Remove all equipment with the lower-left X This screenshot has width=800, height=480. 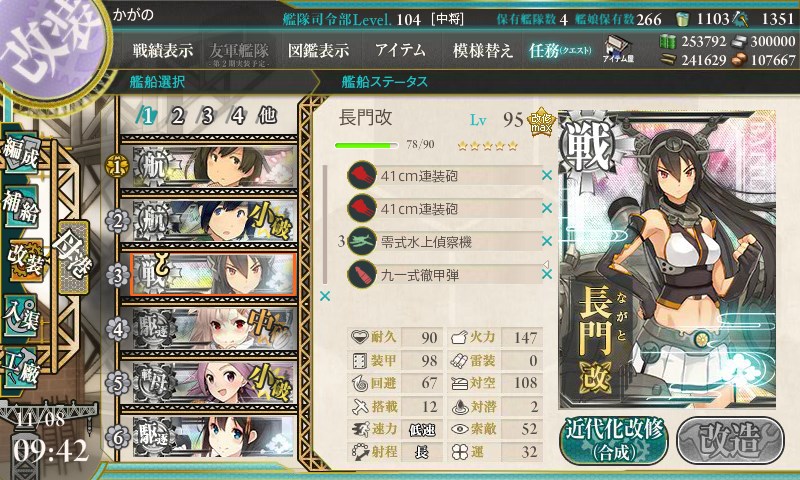pyautogui.click(x=324, y=296)
